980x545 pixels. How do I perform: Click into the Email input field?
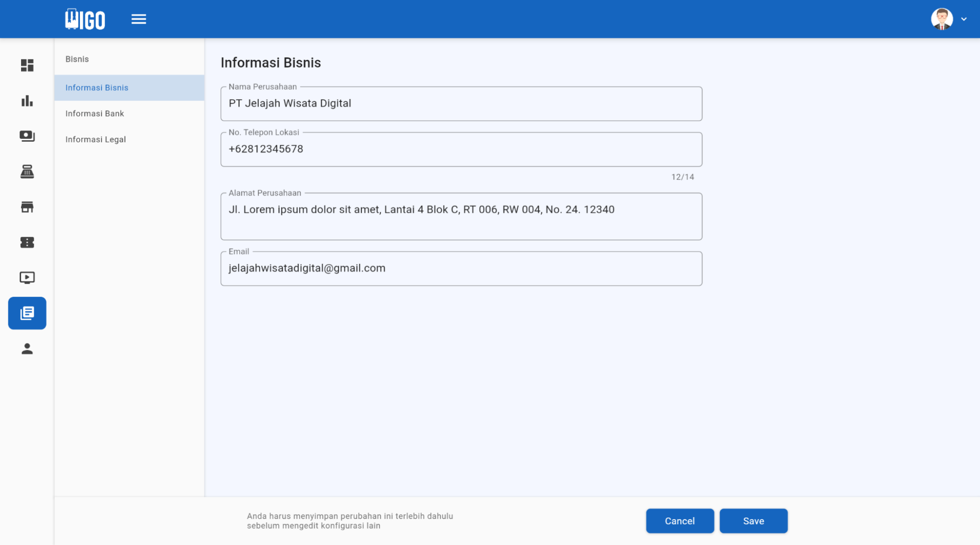pyautogui.click(x=461, y=269)
